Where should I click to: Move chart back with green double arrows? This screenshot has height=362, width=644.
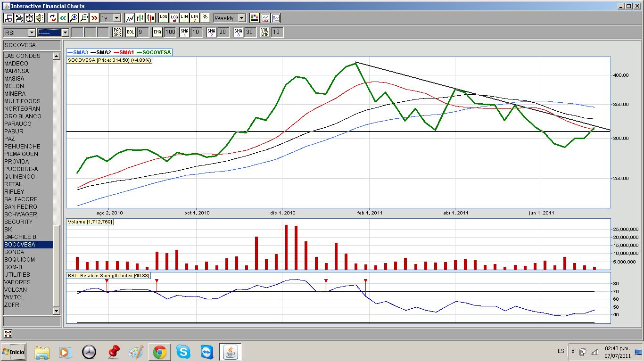click(63, 18)
